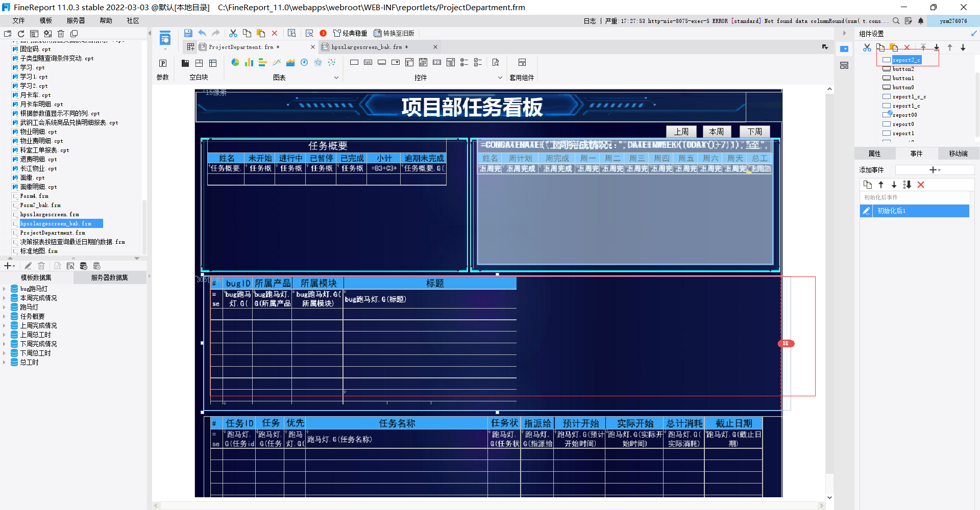Insert an area chart component

click(x=290, y=62)
